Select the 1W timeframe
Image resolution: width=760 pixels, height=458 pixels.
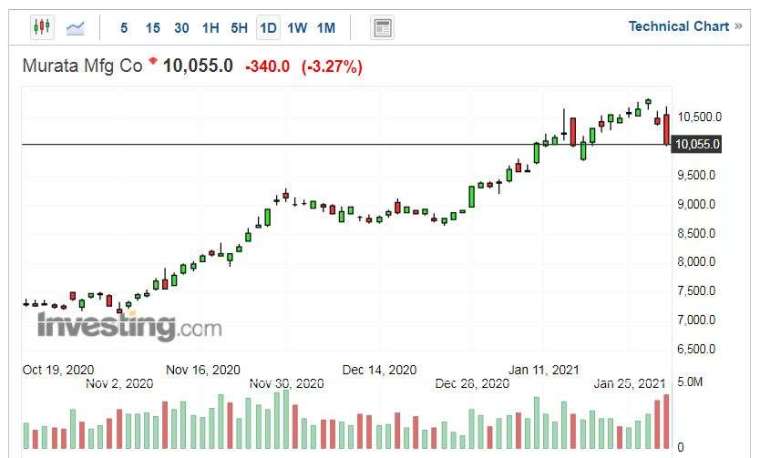297,28
